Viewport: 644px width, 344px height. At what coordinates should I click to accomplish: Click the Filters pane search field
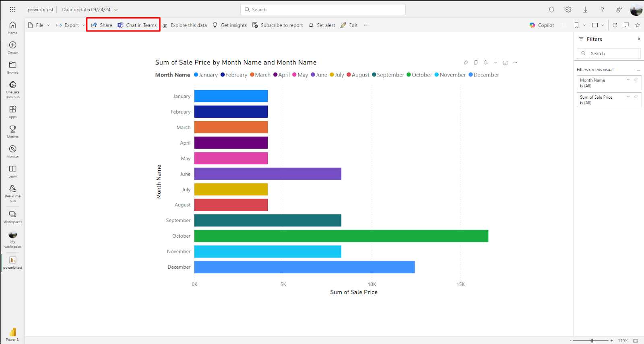coord(609,53)
